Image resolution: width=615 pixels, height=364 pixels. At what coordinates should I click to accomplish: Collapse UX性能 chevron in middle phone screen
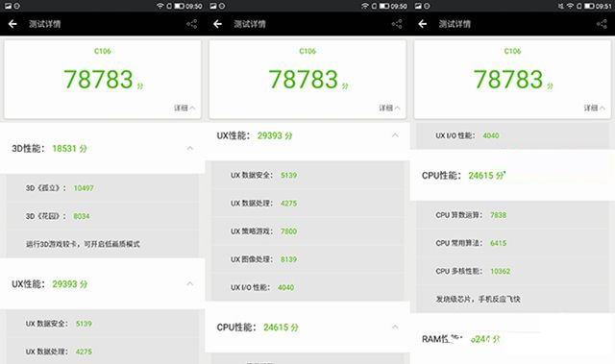pyautogui.click(x=395, y=135)
